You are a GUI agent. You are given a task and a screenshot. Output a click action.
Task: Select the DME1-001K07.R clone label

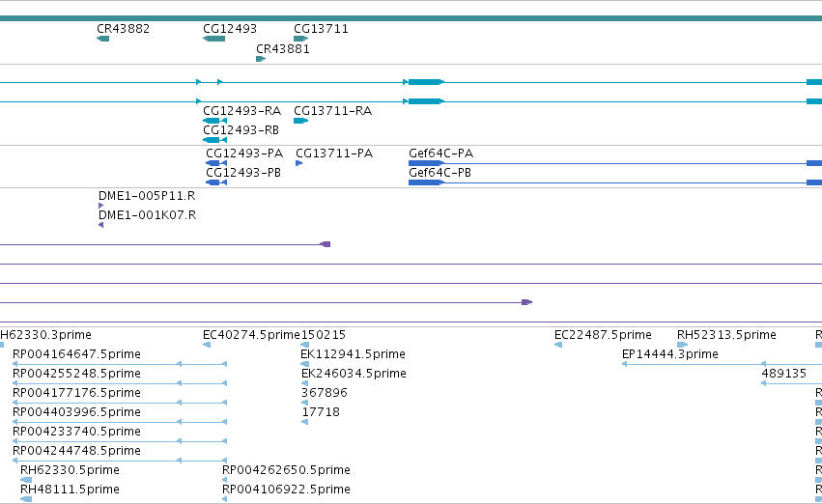pyautogui.click(x=148, y=214)
